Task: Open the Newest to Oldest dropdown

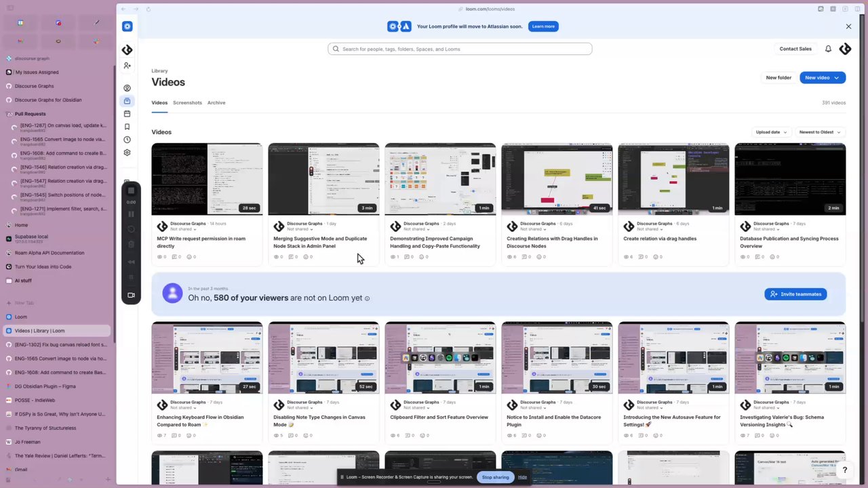Action: (x=820, y=132)
